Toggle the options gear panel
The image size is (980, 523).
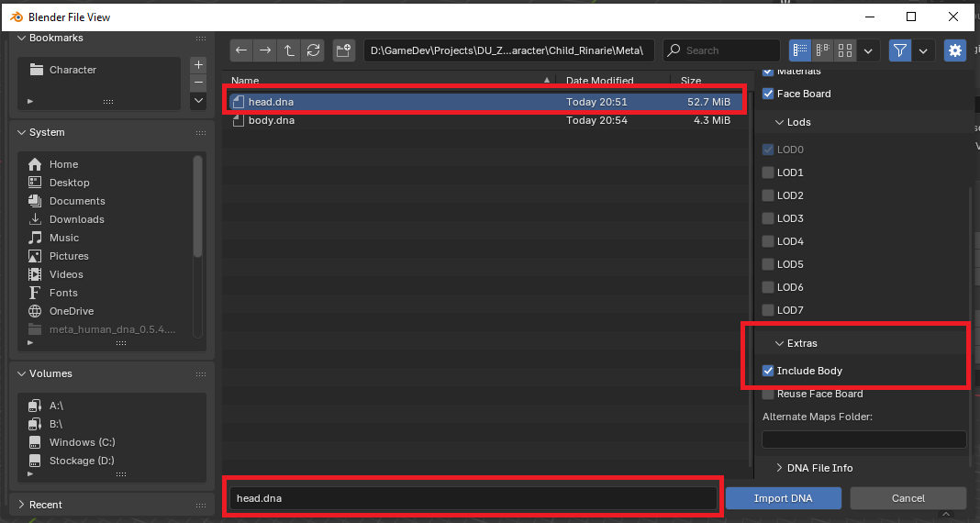coord(955,50)
